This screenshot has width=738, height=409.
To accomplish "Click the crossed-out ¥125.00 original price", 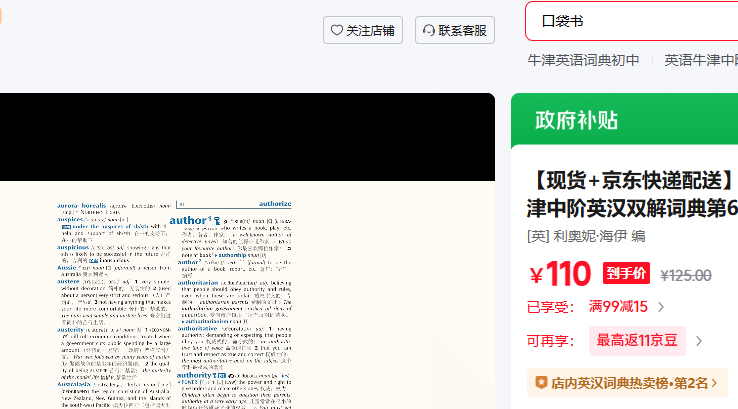I will click(686, 275).
